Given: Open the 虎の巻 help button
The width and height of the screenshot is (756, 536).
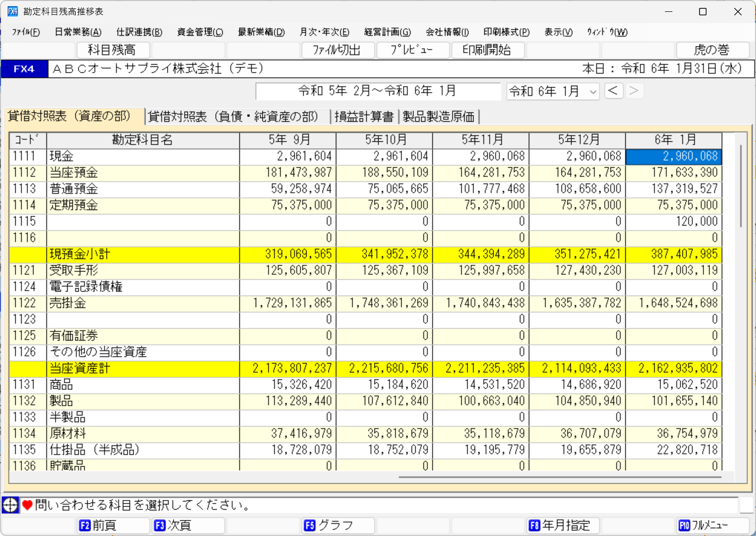Looking at the screenshot, I should pyautogui.click(x=711, y=50).
